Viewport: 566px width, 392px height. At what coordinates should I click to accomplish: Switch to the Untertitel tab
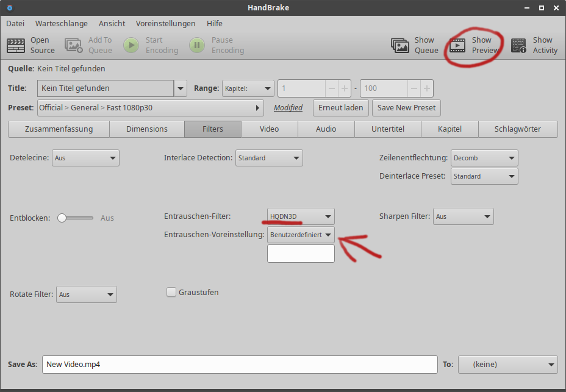point(388,129)
